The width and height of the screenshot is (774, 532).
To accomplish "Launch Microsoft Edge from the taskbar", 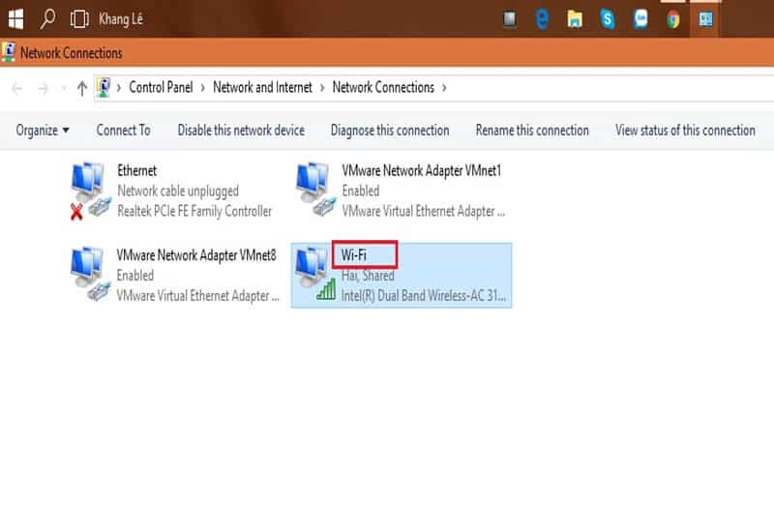I will click(543, 18).
